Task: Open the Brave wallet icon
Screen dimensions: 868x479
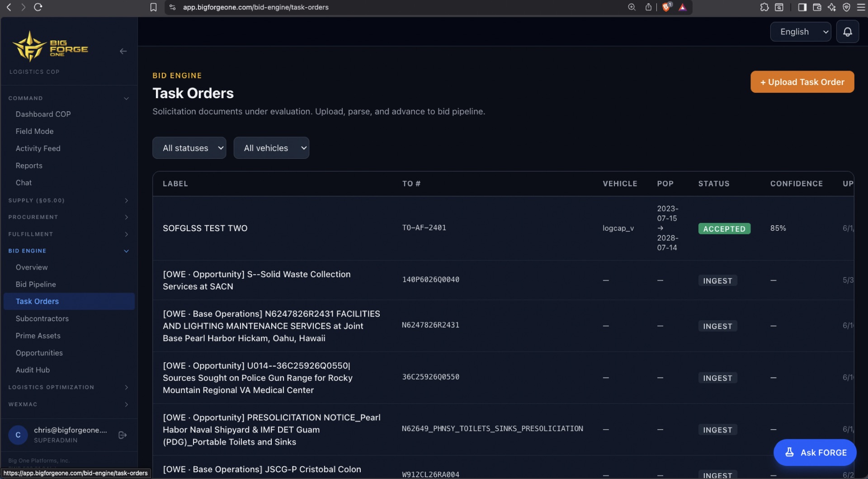Action: [817, 7]
